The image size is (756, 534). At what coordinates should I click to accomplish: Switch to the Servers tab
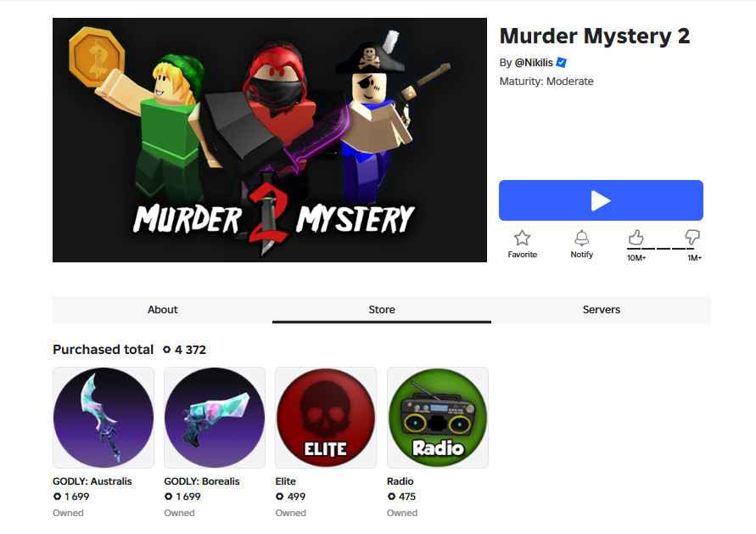602,310
